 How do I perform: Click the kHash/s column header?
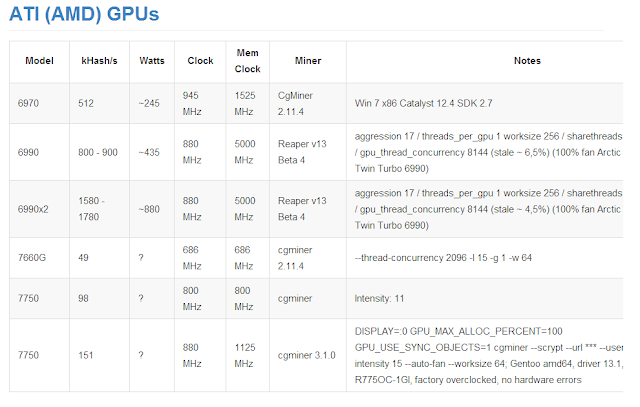99,61
